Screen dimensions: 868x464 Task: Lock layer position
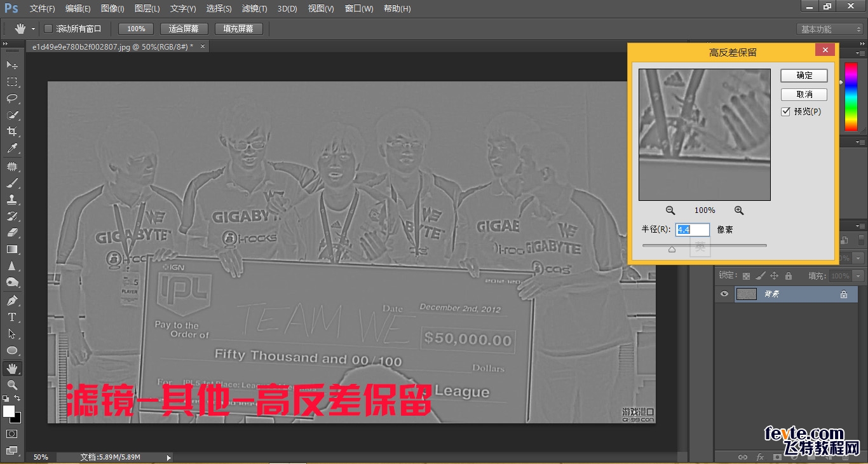774,276
